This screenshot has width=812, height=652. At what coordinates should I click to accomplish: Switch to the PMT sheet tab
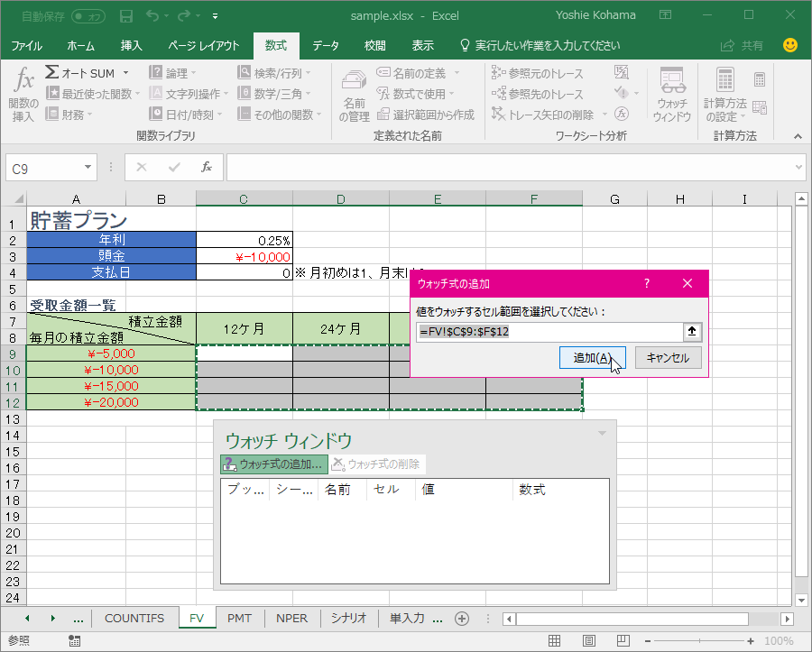pyautogui.click(x=239, y=619)
